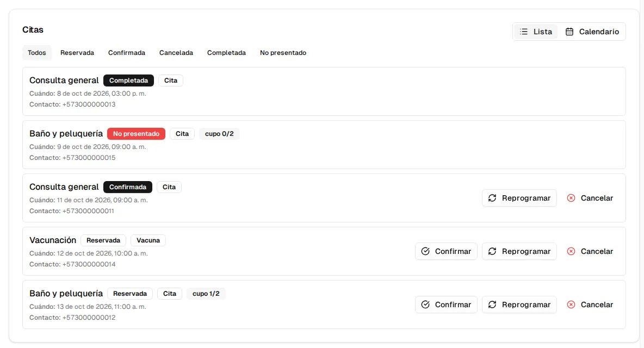
Task: Confirm the 12 de oct Vacunación appointment
Action: tap(446, 251)
